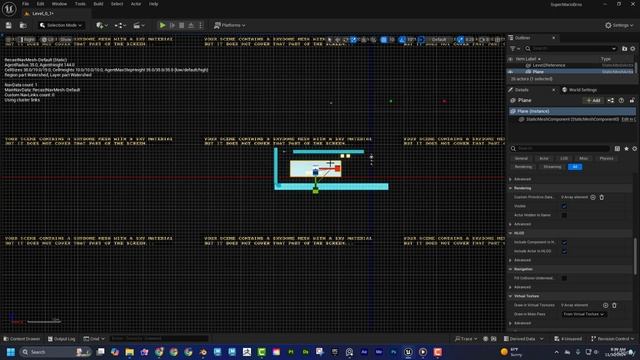This screenshot has width=640, height=360.
Task: Open the Settings menu at top right
Action: (x=619, y=25)
